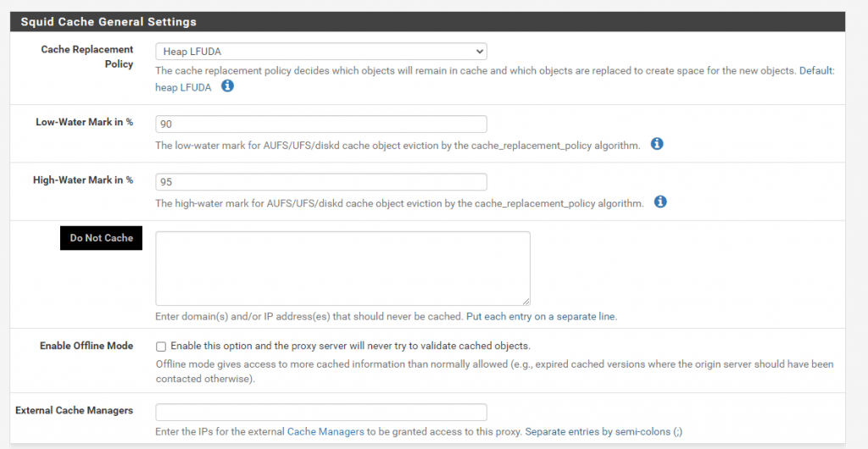
Task: Click the 'Enable this option' checkbox text
Action: click(350, 346)
